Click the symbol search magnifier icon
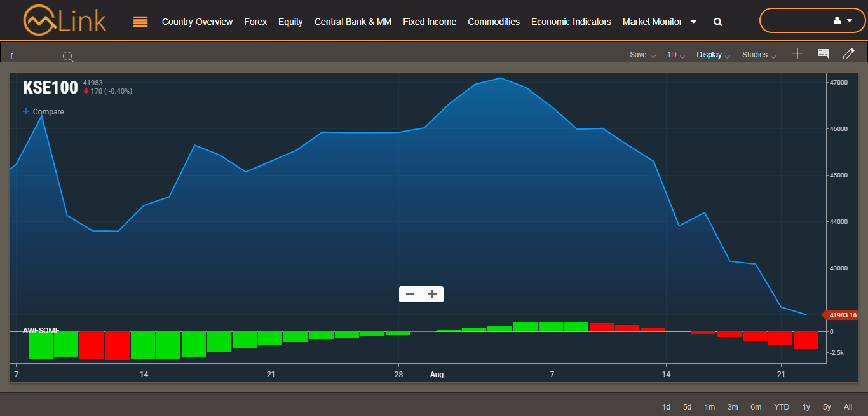The width and height of the screenshot is (868, 416). point(68,57)
